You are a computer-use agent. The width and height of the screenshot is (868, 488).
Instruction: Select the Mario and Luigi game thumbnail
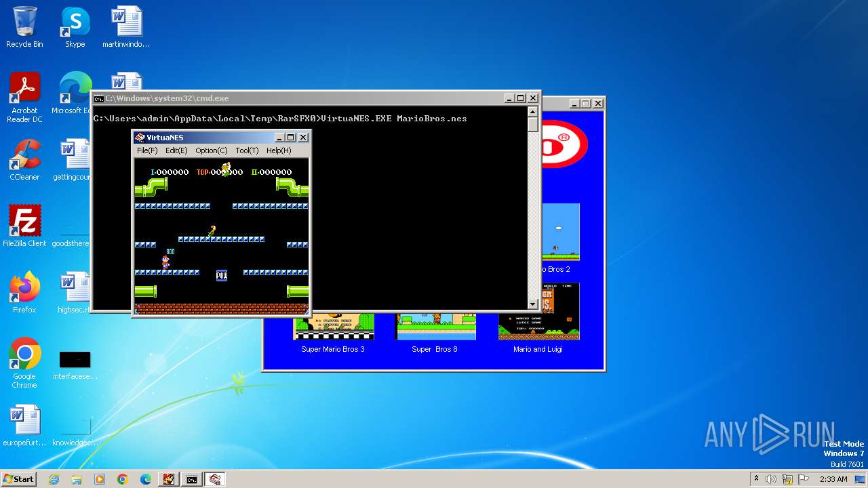(x=539, y=312)
